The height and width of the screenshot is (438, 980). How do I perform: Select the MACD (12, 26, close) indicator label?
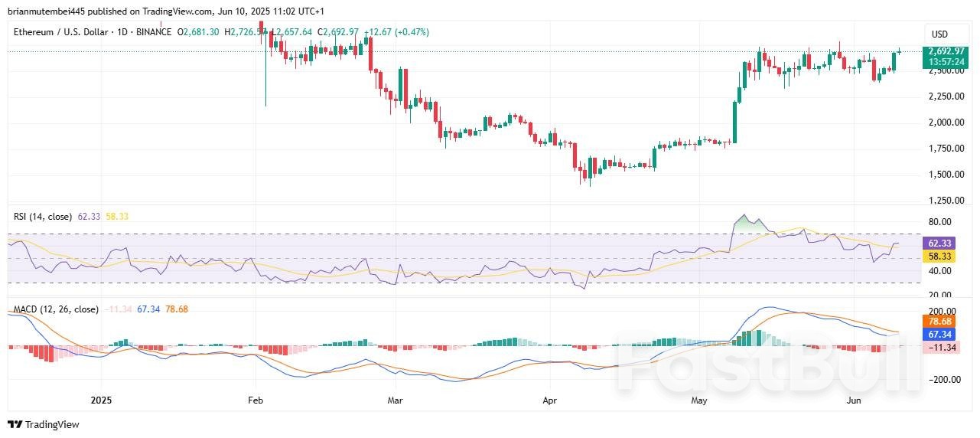[56, 309]
